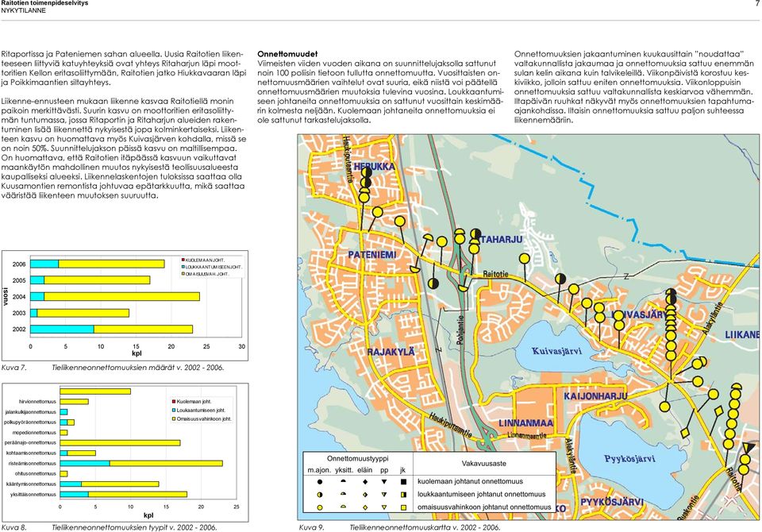The width and height of the screenshot is (762, 532).
Task: Click the yellow triangle symbol under pp
Action: coord(384,507)
